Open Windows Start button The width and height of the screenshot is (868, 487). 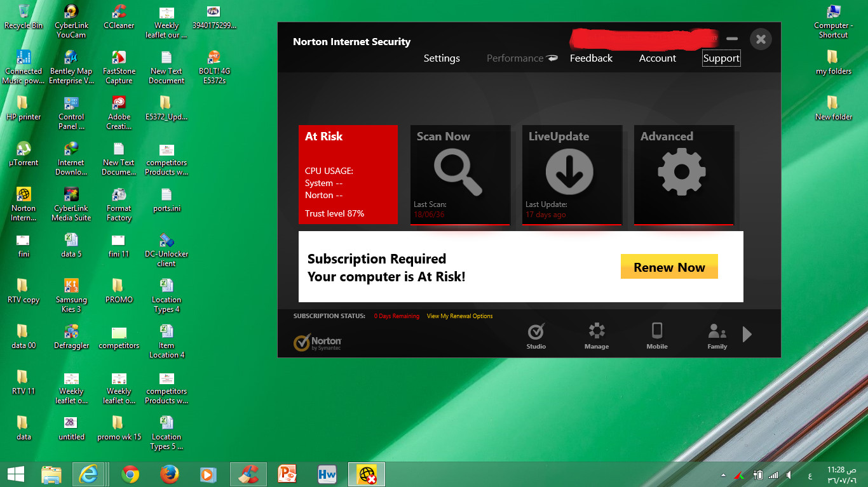click(x=16, y=474)
